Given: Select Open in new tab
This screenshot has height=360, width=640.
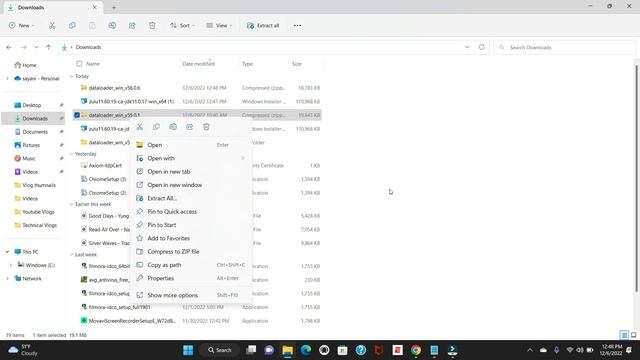Looking at the screenshot, I should pos(191,172).
